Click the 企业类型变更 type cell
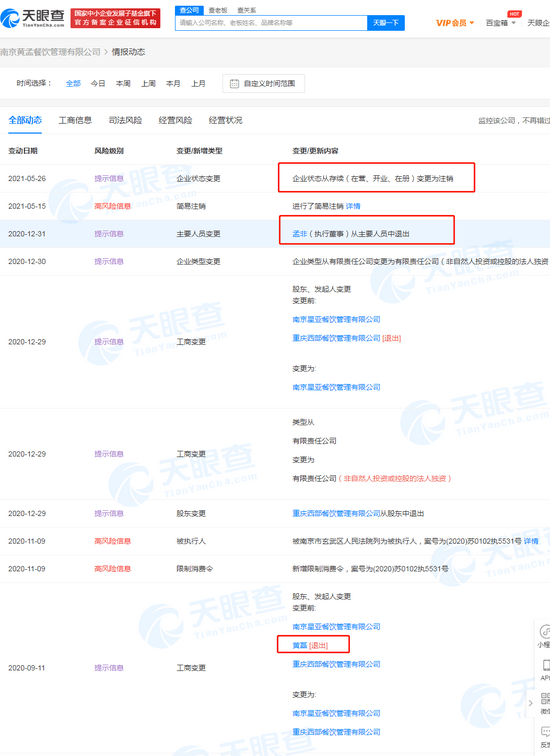 coord(198,261)
